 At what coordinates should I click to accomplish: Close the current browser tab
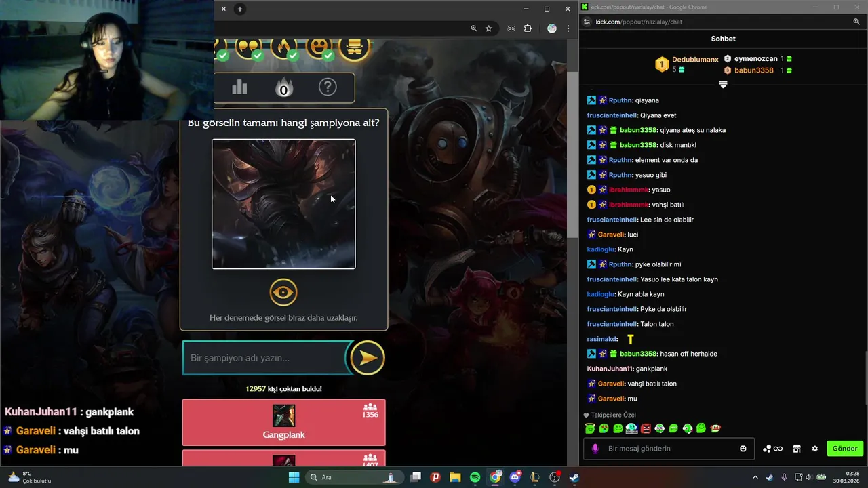click(x=224, y=9)
